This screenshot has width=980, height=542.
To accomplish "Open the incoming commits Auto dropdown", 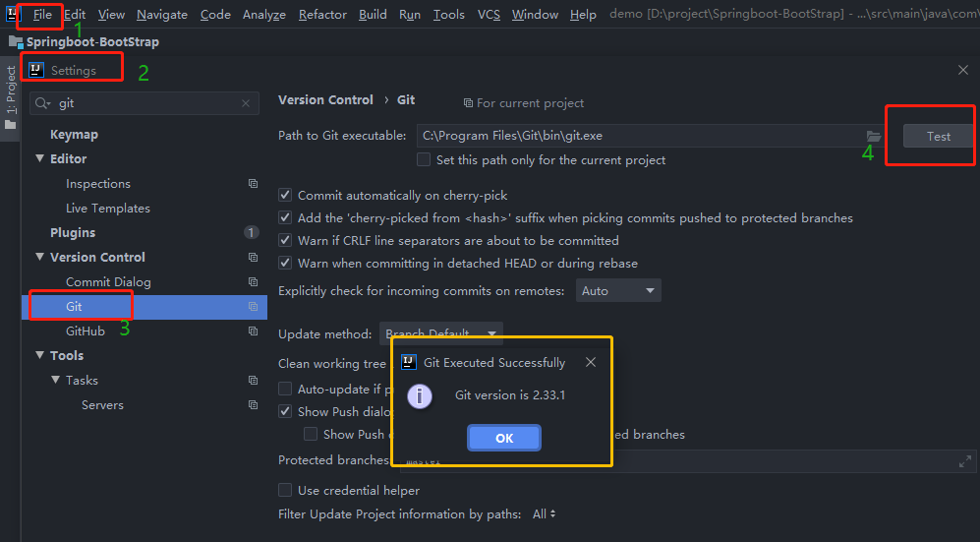I will point(618,291).
